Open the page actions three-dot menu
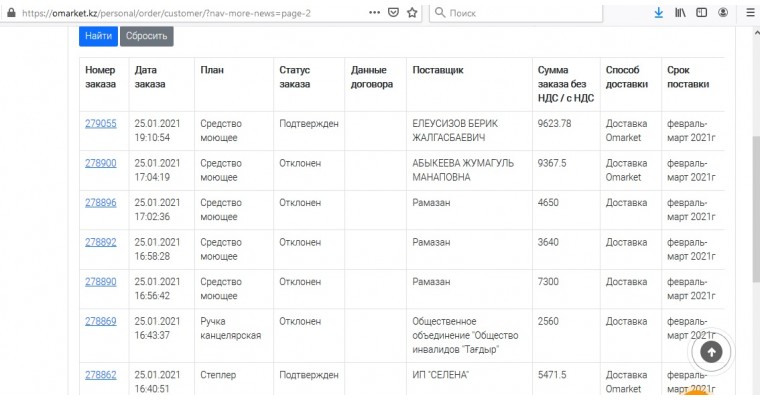Screen dimensions: 760x400 pyautogui.click(x=373, y=13)
